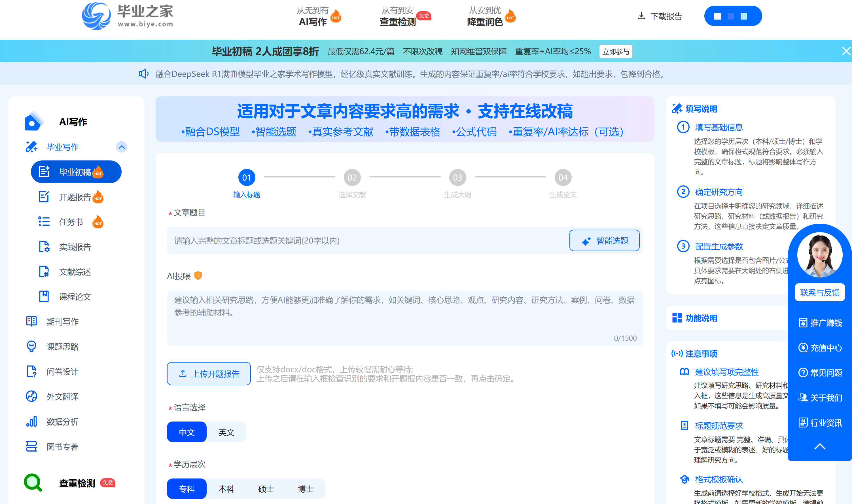Click the AI投喂 info shield icon
The height and width of the screenshot is (504, 852).
point(198,276)
